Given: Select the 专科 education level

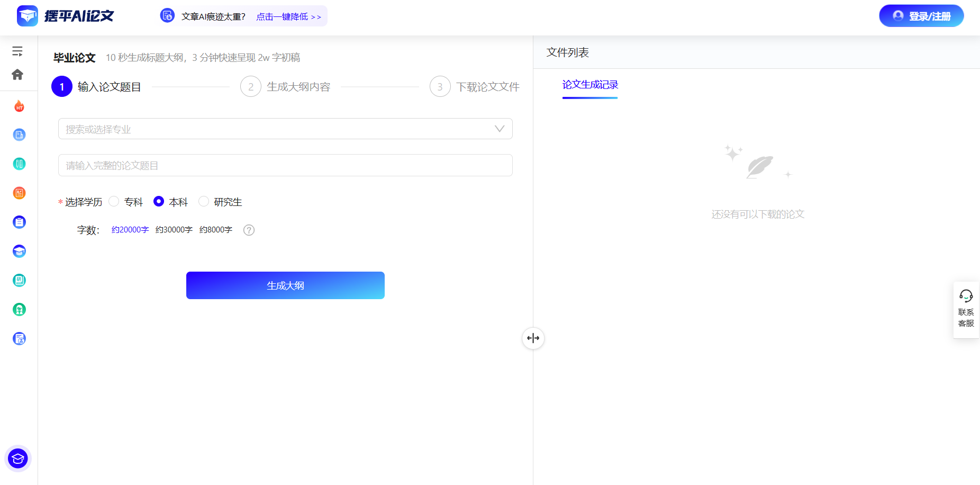Looking at the screenshot, I should (114, 201).
